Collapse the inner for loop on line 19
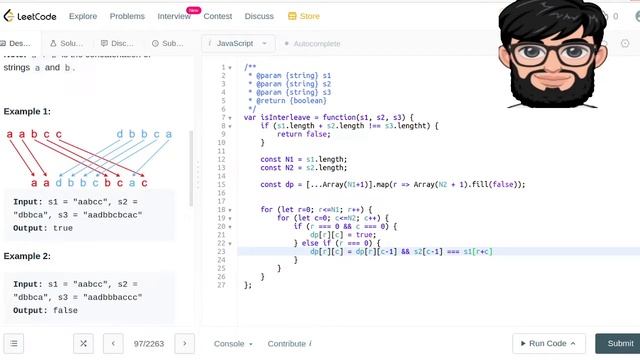Image resolution: width=640 pixels, height=360 pixels. click(x=230, y=218)
